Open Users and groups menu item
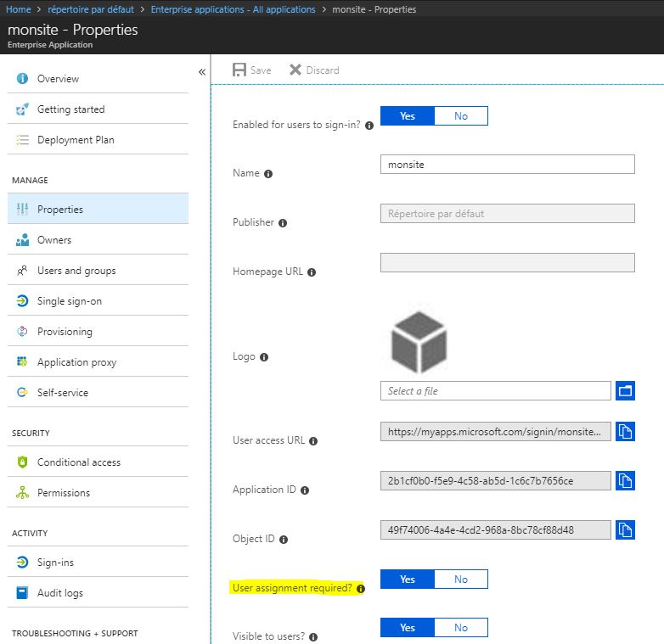The width and height of the screenshot is (664, 644). coord(76,271)
